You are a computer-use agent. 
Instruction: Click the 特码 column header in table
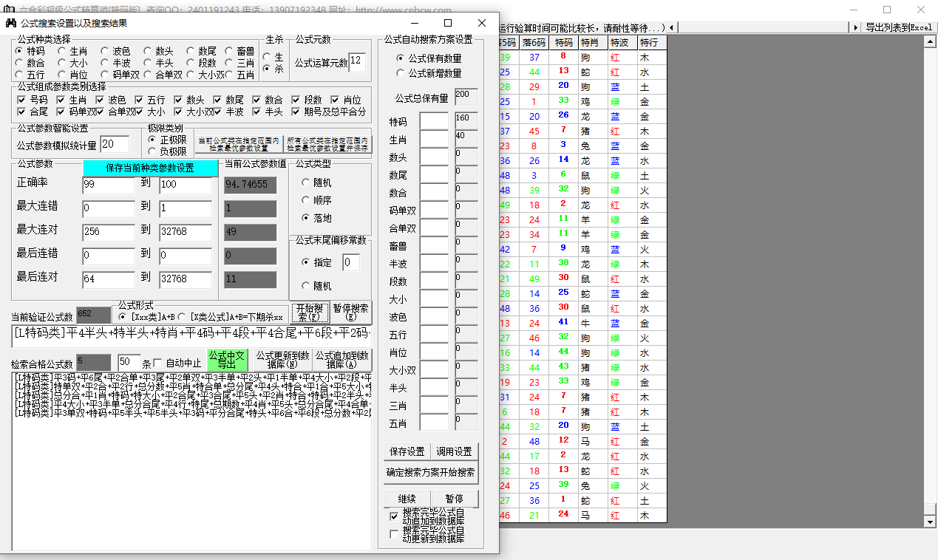tap(563, 43)
